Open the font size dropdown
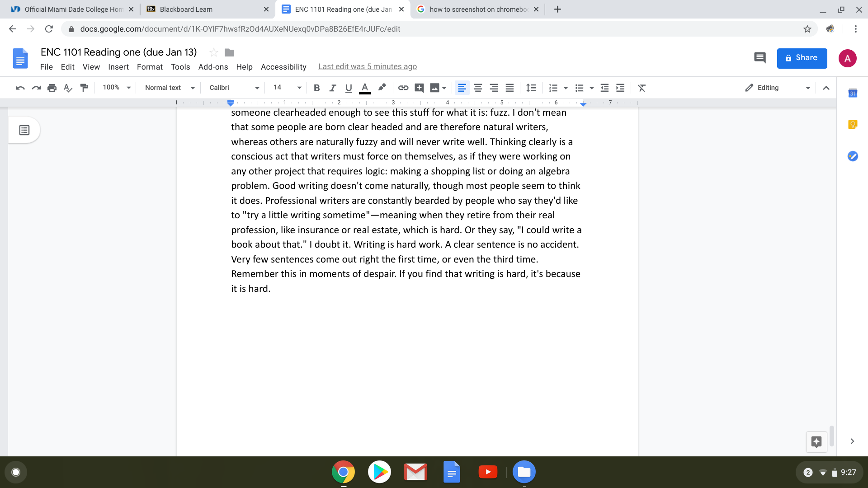The height and width of the screenshot is (488, 868). (x=288, y=88)
